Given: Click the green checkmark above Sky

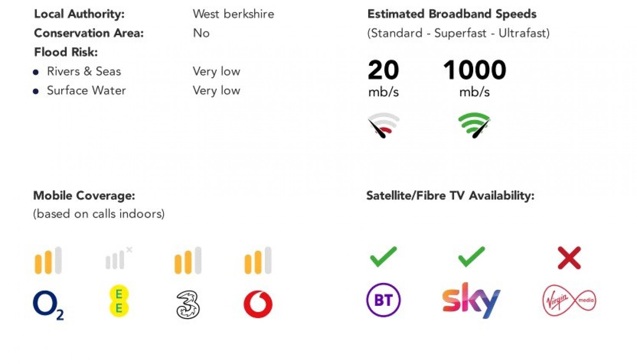Looking at the screenshot, I should click(471, 257).
